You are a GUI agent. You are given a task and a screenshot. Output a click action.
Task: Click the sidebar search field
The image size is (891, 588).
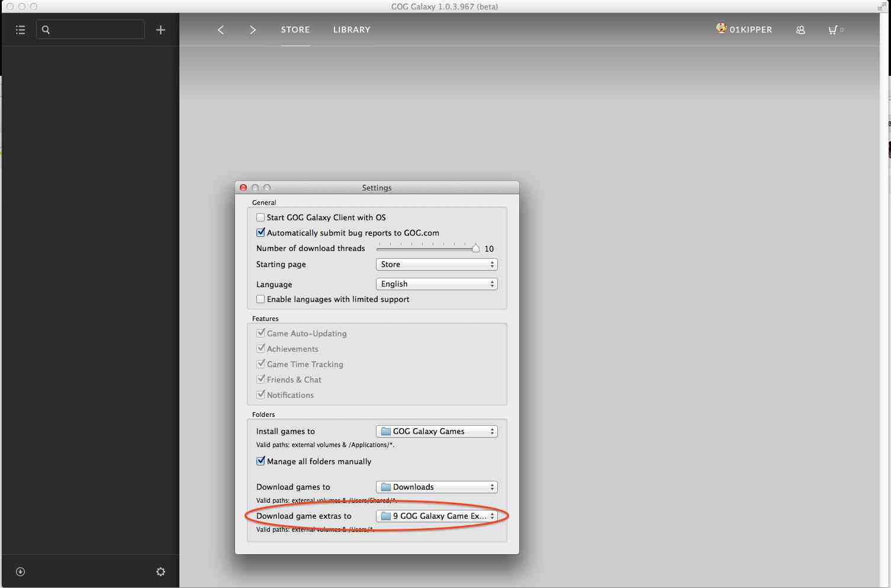pyautogui.click(x=91, y=30)
